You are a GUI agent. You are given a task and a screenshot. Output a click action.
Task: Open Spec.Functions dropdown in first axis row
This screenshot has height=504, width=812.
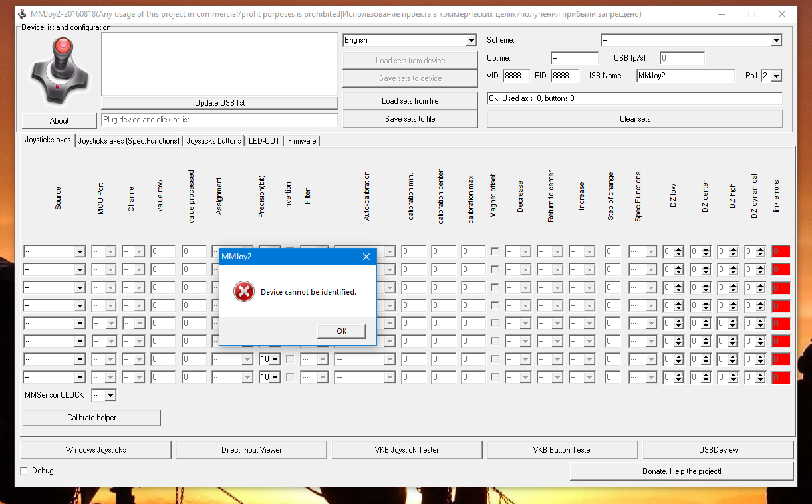(x=642, y=252)
